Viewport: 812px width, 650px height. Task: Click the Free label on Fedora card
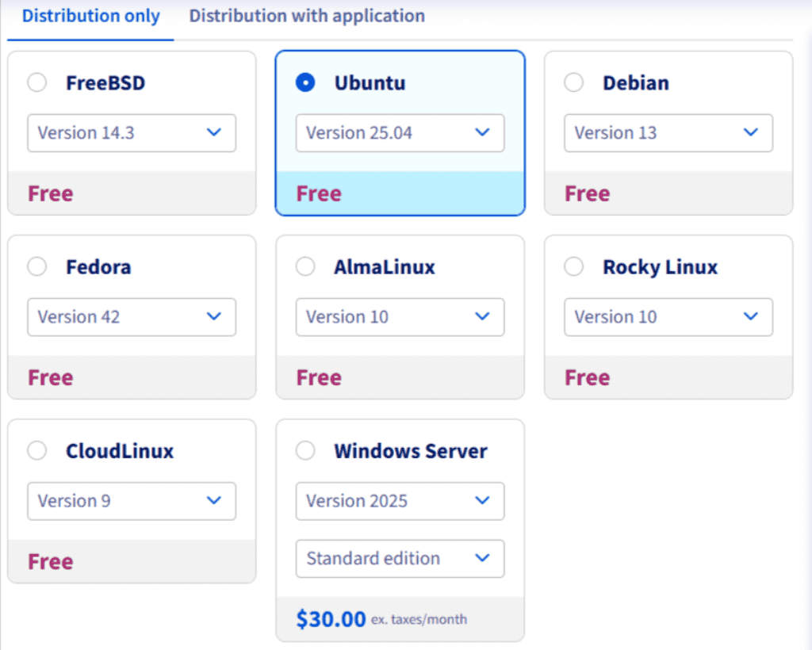coord(51,378)
